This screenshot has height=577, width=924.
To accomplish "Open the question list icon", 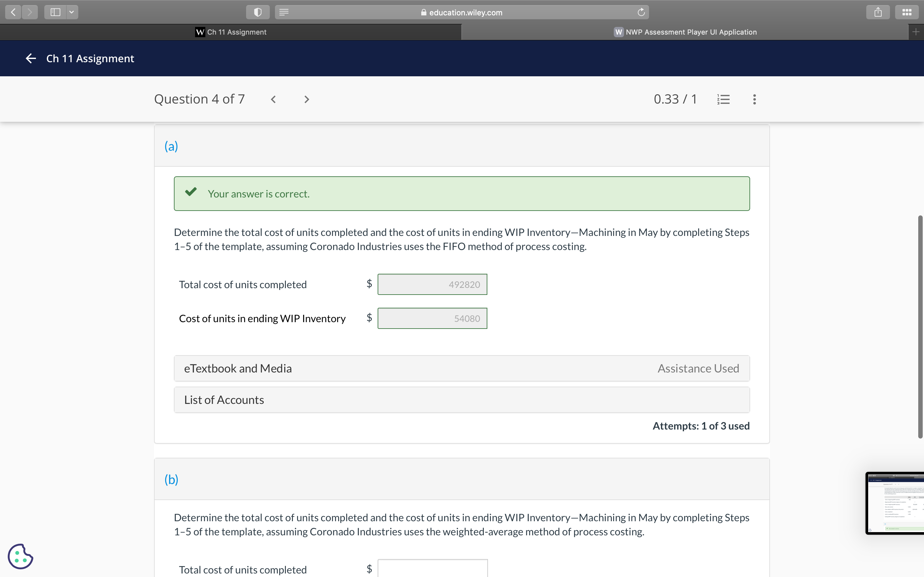I will coord(723,100).
